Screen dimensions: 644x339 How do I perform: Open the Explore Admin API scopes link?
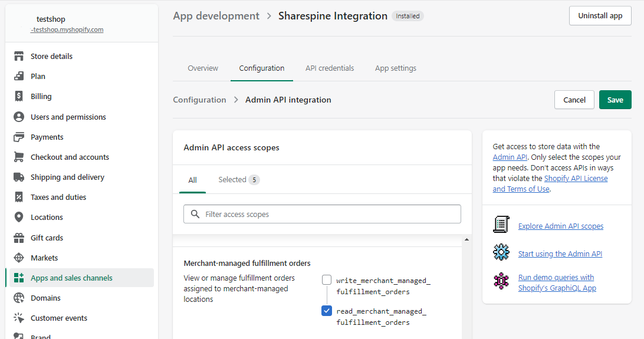560,226
